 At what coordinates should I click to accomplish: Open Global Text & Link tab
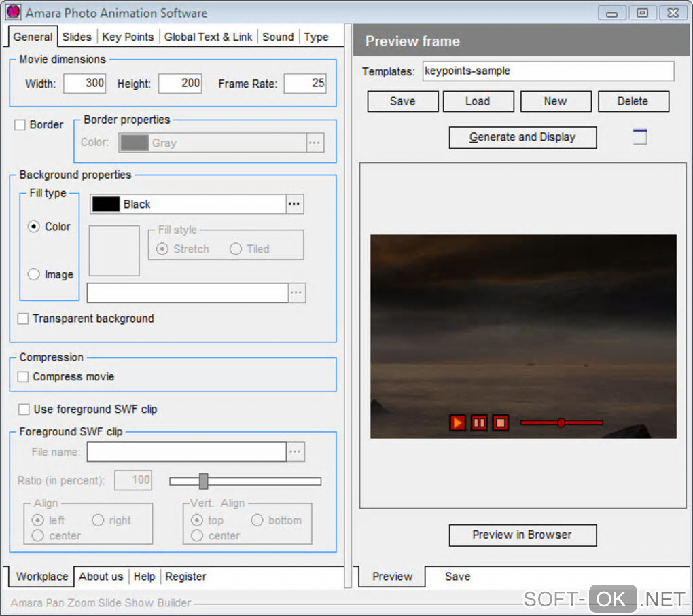[x=208, y=37]
